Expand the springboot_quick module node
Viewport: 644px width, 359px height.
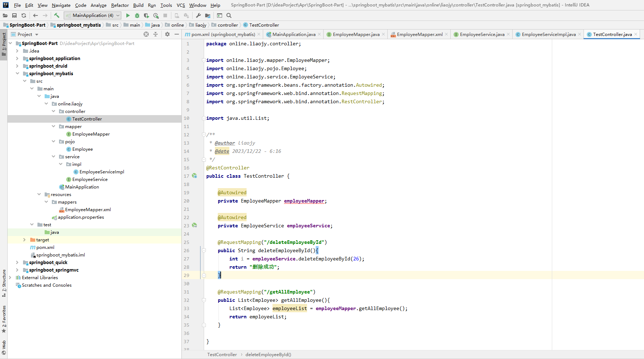17,262
